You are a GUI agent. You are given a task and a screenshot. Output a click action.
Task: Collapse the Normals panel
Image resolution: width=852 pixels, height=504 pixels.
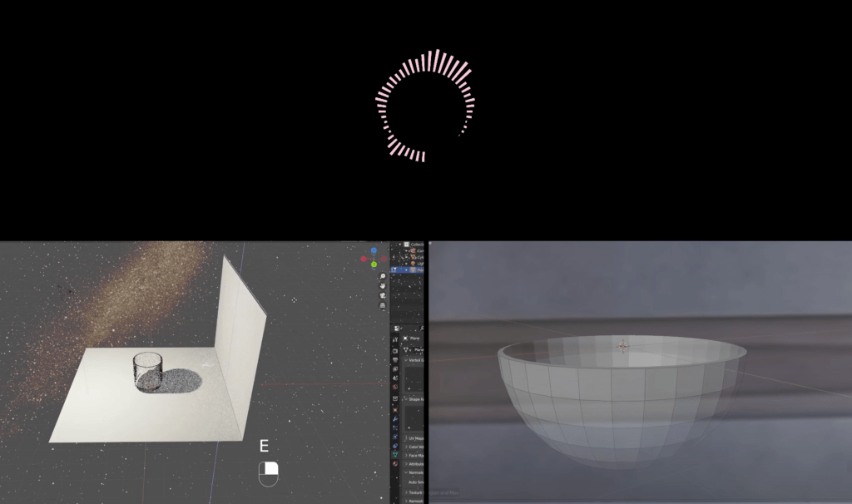[x=413, y=472]
